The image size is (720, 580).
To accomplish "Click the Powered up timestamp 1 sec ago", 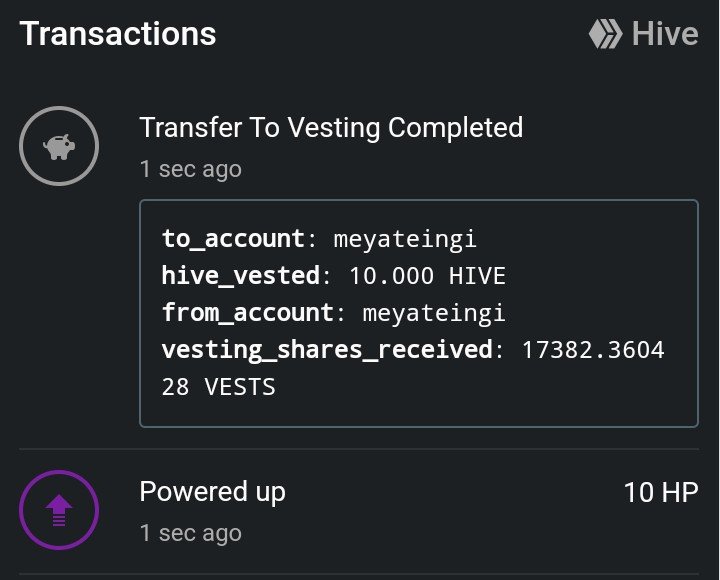I will (191, 533).
